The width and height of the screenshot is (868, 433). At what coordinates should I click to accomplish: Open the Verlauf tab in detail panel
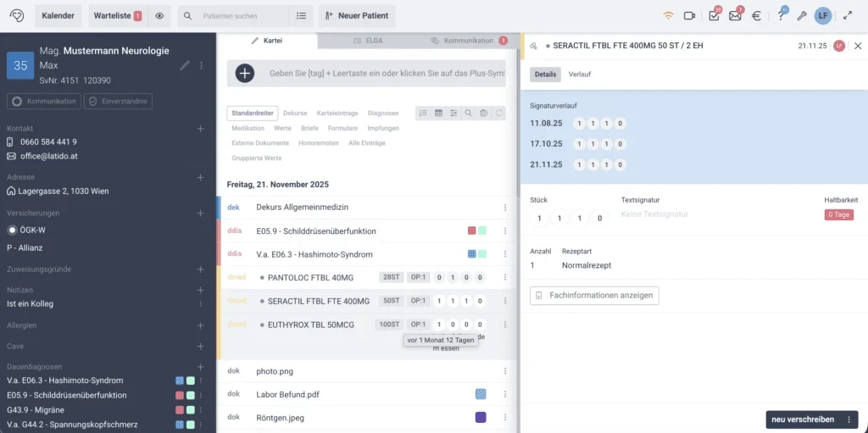pos(580,75)
